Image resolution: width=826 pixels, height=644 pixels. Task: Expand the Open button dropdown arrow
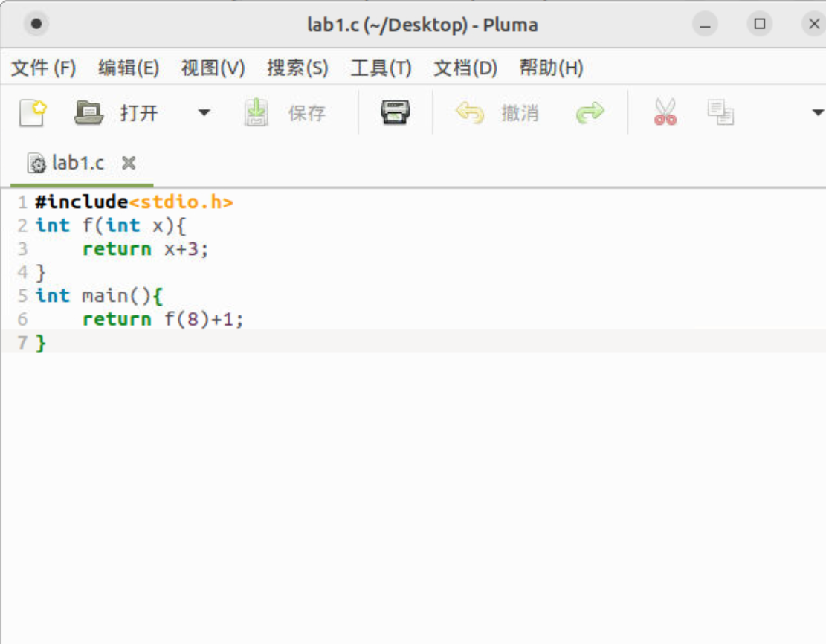[203, 112]
